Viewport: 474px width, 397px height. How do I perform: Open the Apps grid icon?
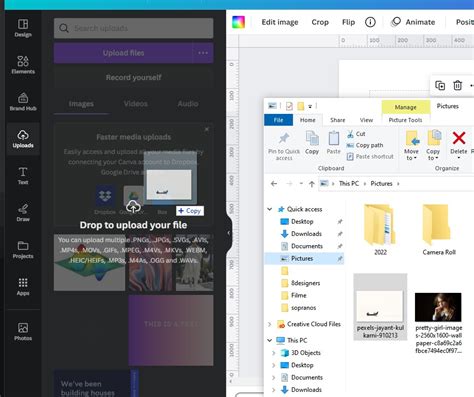point(23,286)
